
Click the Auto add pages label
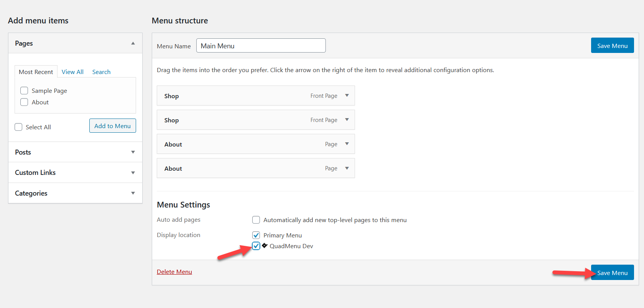click(x=179, y=220)
